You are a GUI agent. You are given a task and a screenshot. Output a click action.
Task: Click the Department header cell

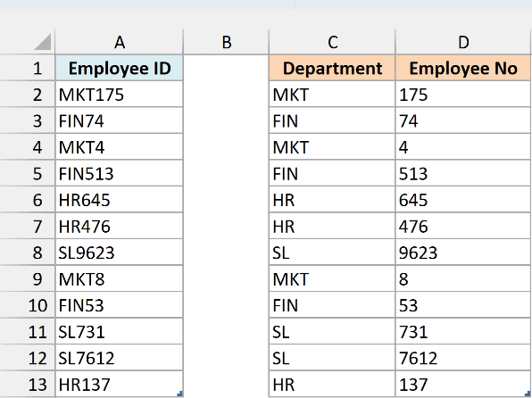tap(332, 68)
